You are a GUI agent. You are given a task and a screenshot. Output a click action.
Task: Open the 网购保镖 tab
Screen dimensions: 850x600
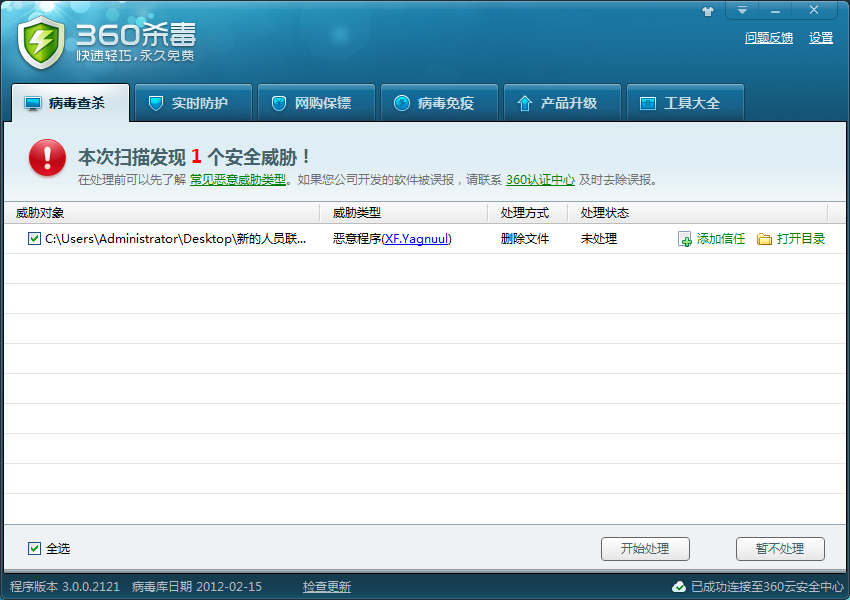coord(317,103)
